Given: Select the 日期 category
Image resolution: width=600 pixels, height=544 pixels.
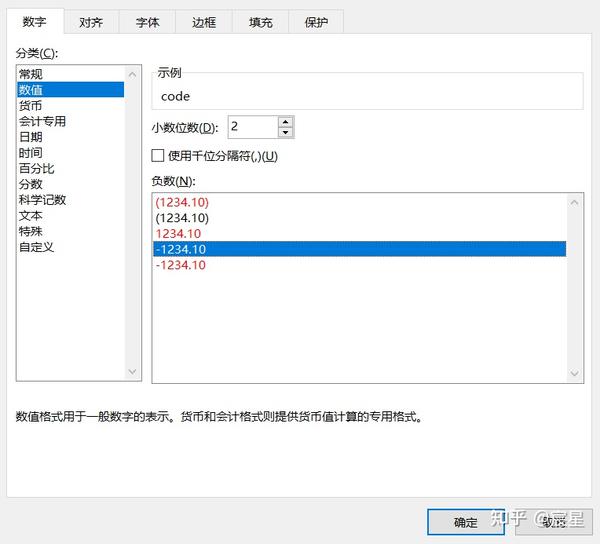Looking at the screenshot, I should (70, 137).
